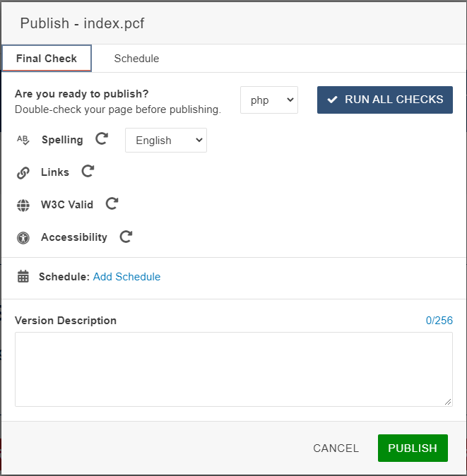Switch to the Schedule tab
The width and height of the screenshot is (467, 476).
click(136, 59)
